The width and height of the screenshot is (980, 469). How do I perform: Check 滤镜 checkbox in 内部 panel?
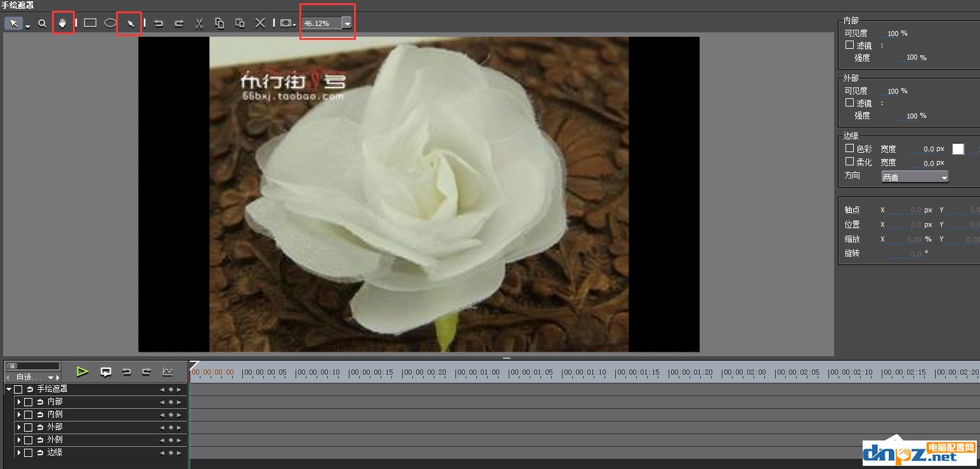tap(850, 45)
